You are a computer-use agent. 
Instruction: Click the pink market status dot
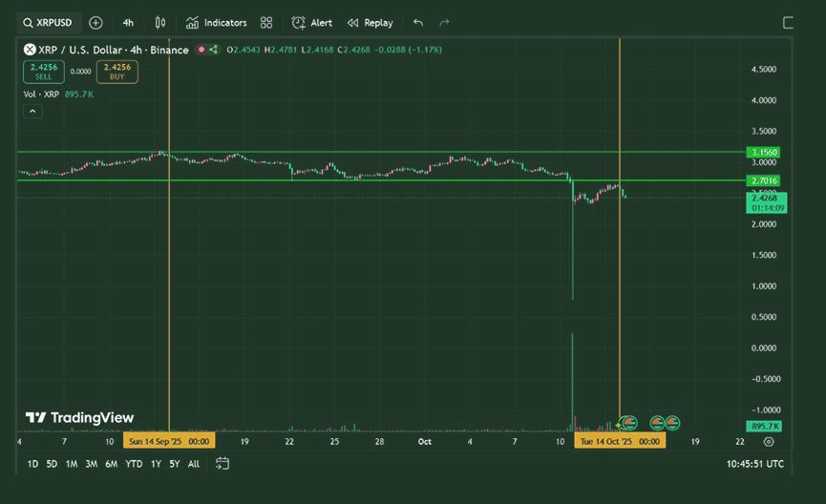click(x=201, y=50)
